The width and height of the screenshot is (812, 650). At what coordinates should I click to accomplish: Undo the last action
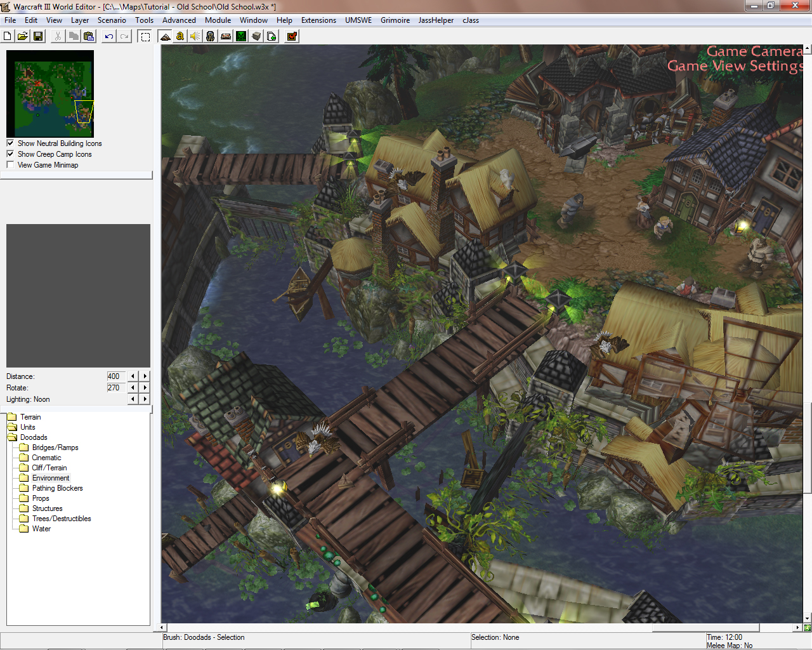(x=109, y=36)
